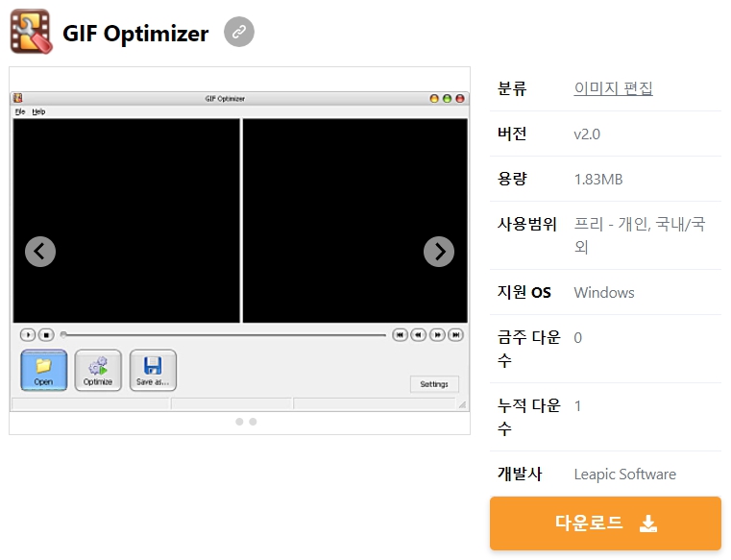Screen dimensions: 731x560
Task: Click the 개발사 label
Action: (520, 474)
